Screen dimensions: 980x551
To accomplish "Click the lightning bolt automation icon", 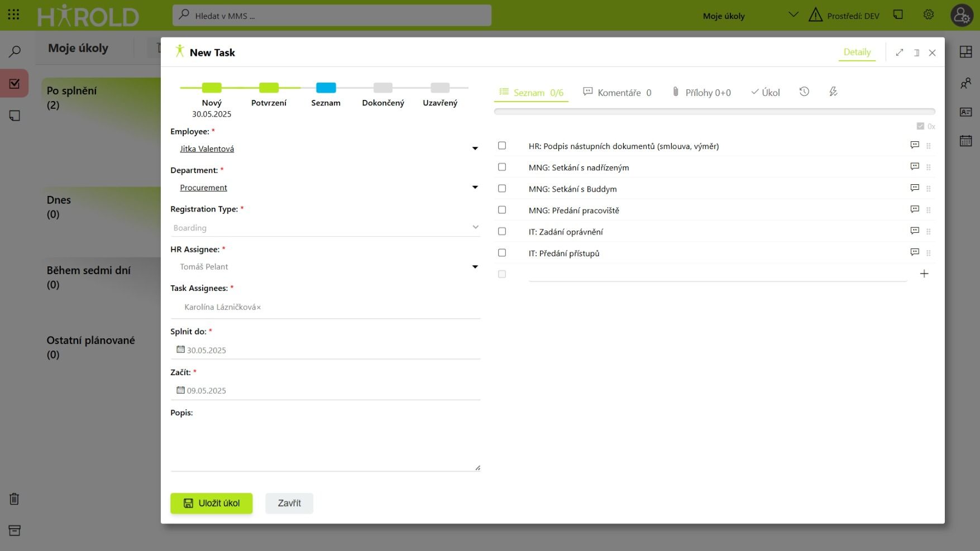I will tap(833, 92).
